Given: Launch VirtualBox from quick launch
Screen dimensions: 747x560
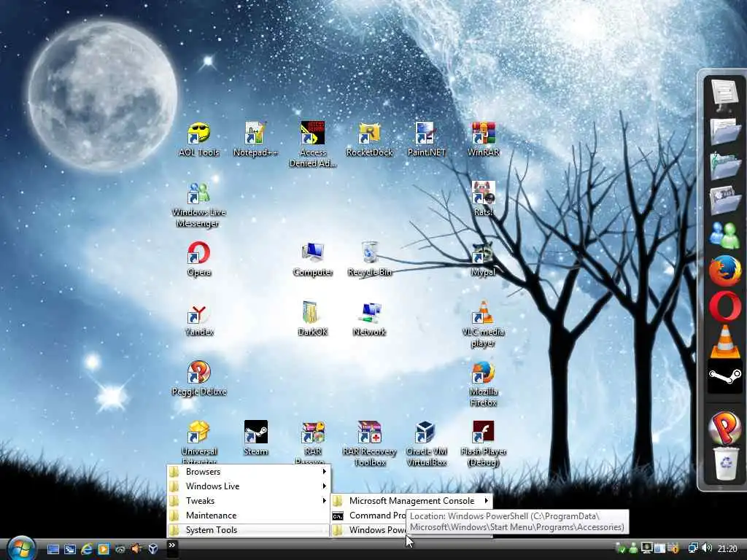Looking at the screenshot, I should tap(153, 549).
